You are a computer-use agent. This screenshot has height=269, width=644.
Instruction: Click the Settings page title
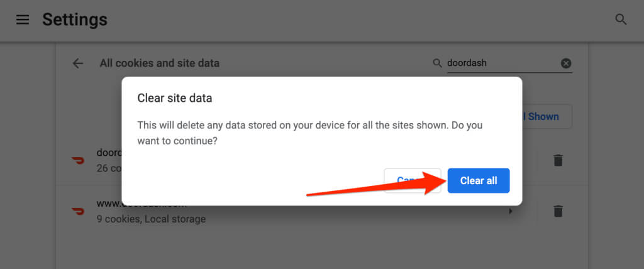pyautogui.click(x=75, y=19)
